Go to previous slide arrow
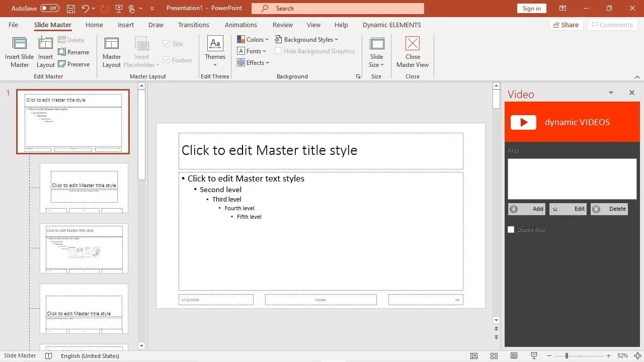This screenshot has height=362, width=644. [x=497, y=329]
